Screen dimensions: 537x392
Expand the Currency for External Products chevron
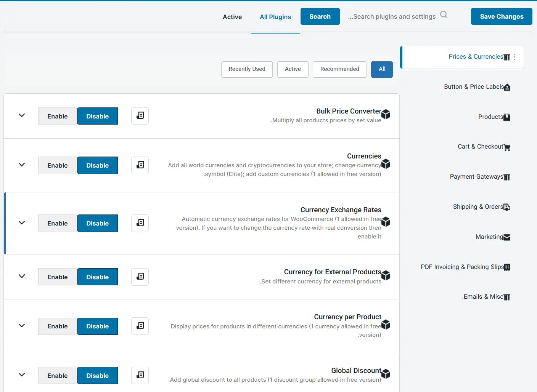tap(22, 276)
